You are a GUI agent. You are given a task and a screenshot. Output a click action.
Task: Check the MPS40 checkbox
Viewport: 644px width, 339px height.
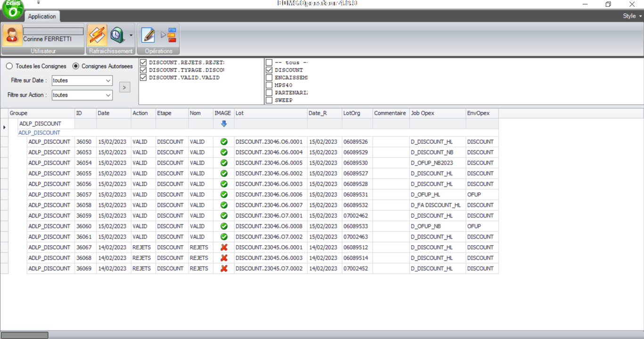coord(269,85)
